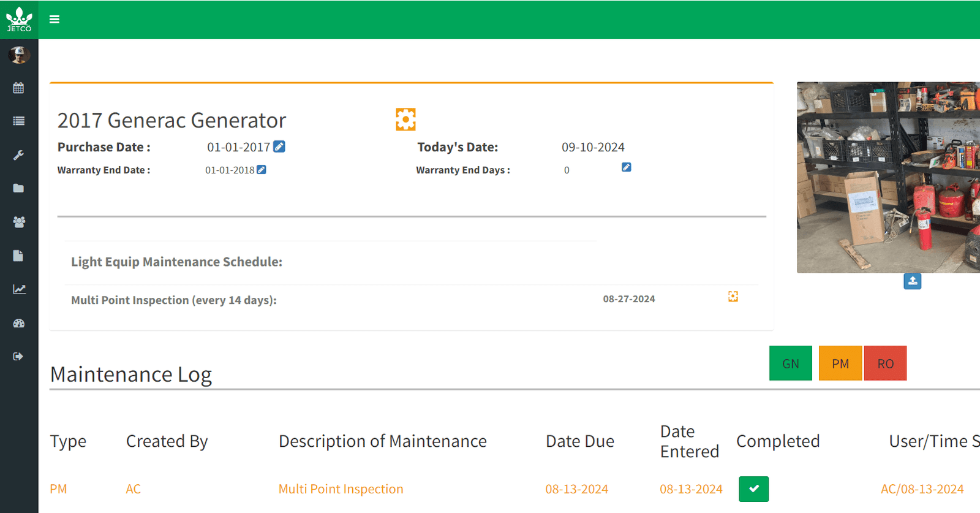Image resolution: width=980 pixels, height=513 pixels.
Task: Open the users group sidebar icon
Action: pos(19,222)
